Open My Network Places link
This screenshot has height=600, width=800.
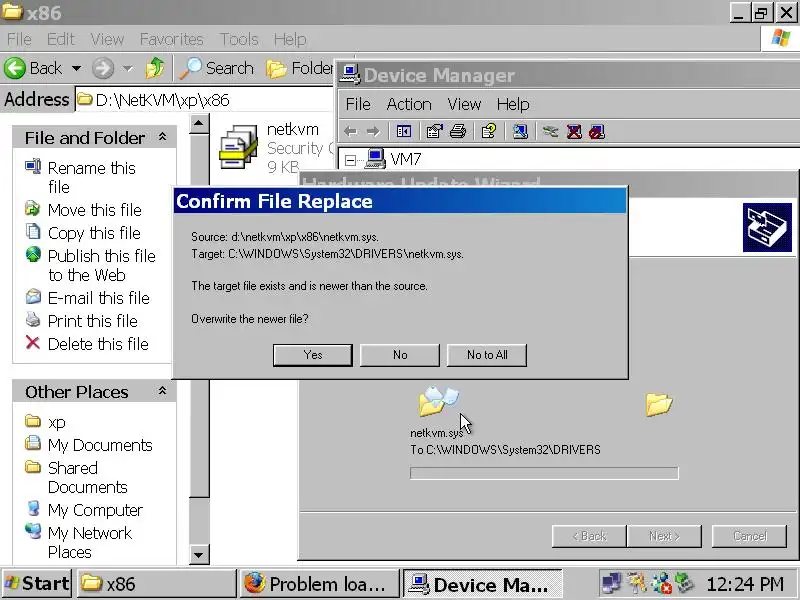coord(90,542)
